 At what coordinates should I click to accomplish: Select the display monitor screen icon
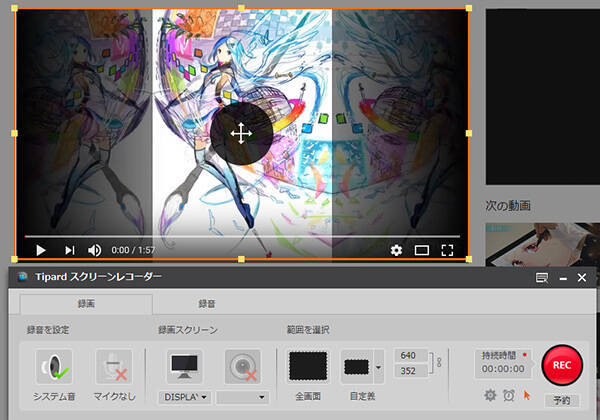point(184,366)
